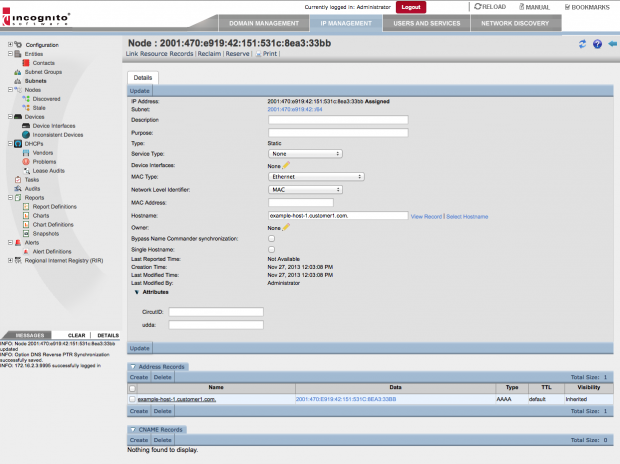Click Clear in the messages panel
The image size is (620, 464).
[76, 335]
